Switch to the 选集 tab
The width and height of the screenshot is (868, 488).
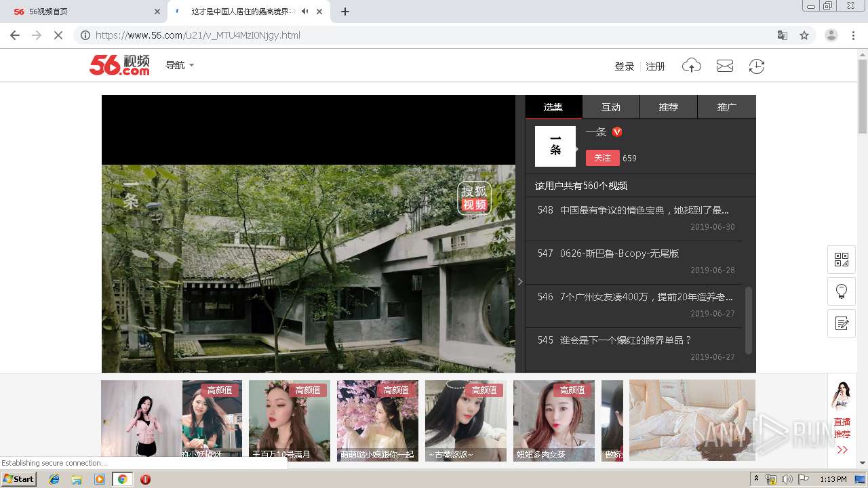click(x=553, y=107)
